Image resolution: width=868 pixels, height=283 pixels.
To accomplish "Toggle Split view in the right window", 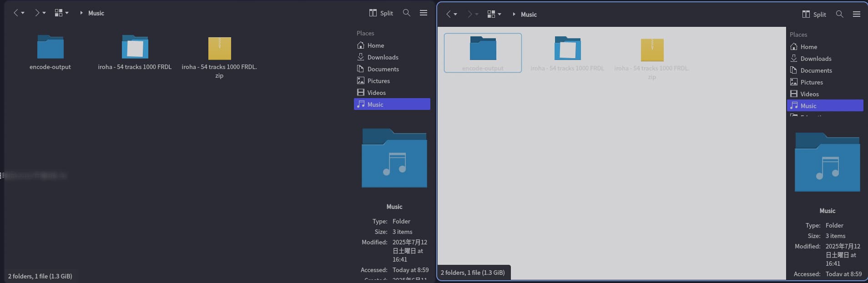I will click(814, 15).
